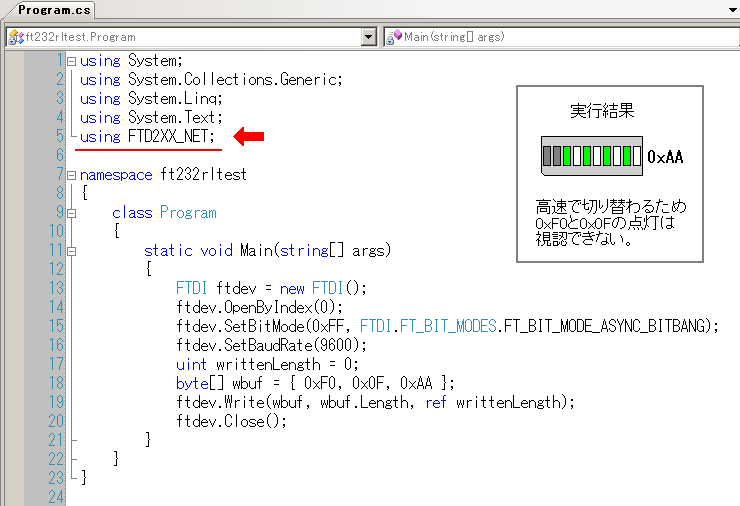The height and width of the screenshot is (506, 740).
Task: Click 'FTDI ftdev = new FTDI();' line
Action: click(271, 288)
